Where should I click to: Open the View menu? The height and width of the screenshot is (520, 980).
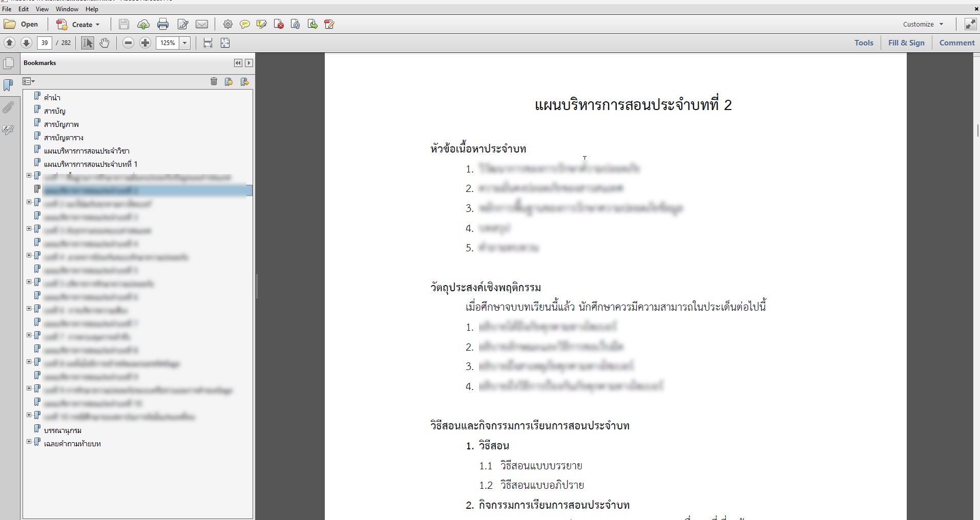coord(43,9)
